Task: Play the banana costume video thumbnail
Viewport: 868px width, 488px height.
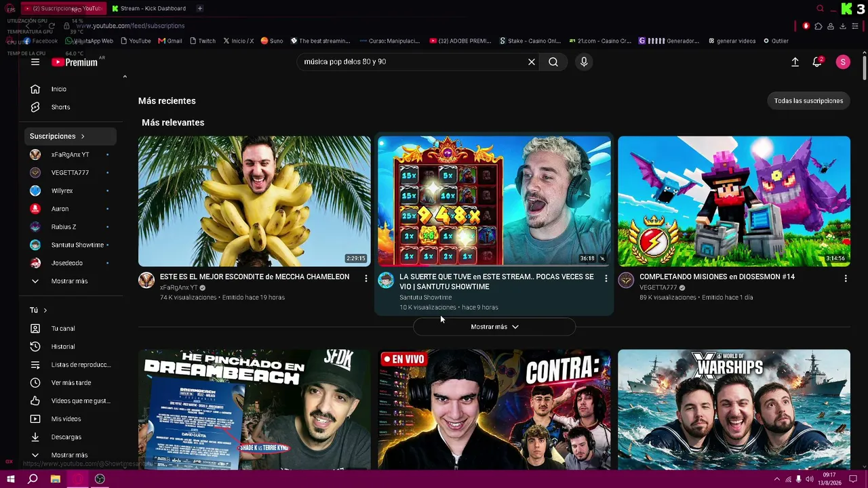Action: click(x=254, y=201)
